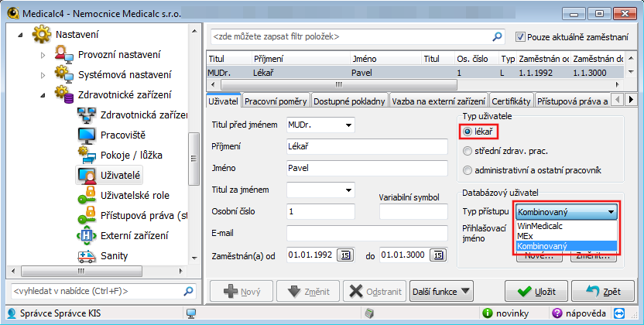The image size is (644, 325).
Task: Click into the E-mail input field
Action: coord(367,233)
